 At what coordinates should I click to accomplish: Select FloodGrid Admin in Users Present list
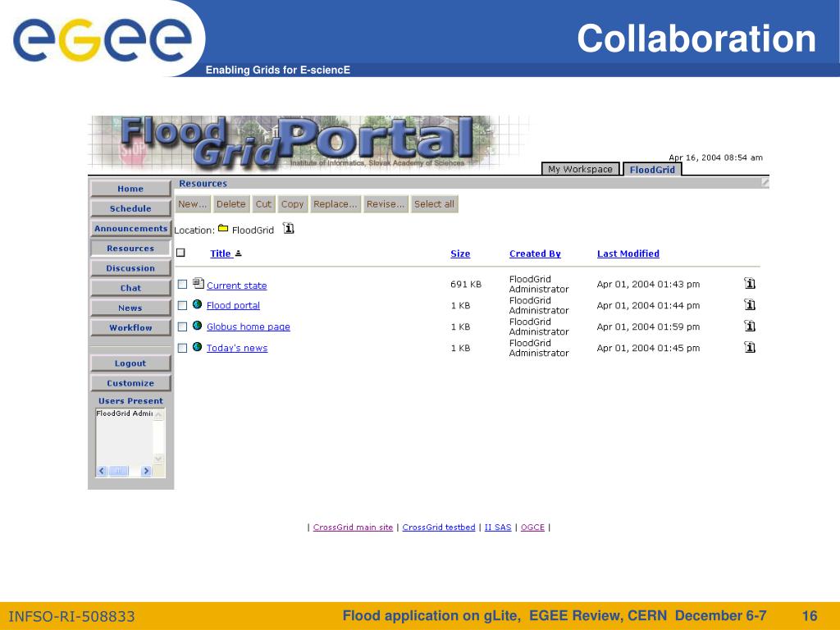125,413
